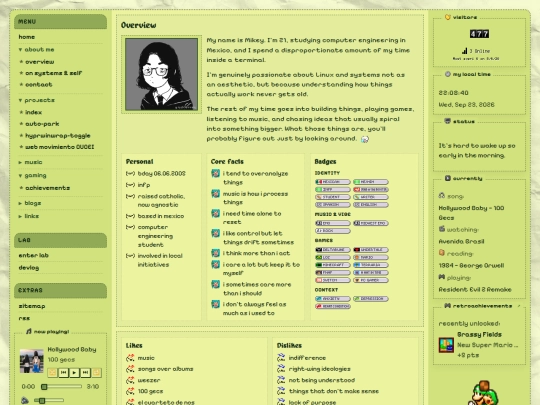Screen dimensions: 540x405
Task: Click the Midwest Emo badge
Action: pos(371,223)
